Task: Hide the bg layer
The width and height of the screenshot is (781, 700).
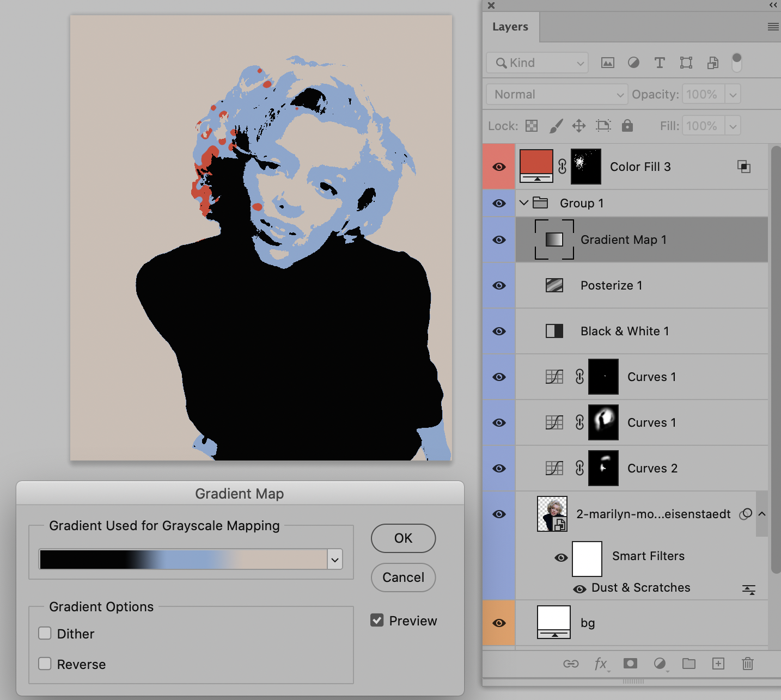Action: point(499,623)
